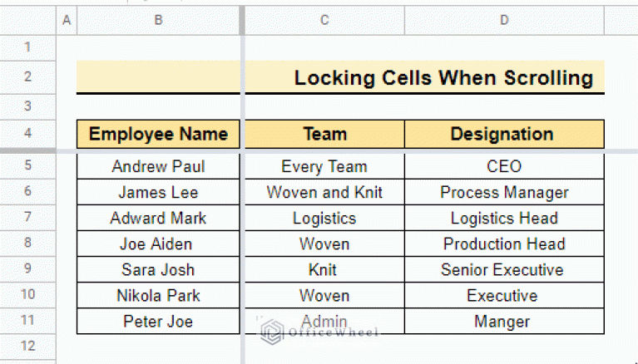Screen dimensions: 638x364
Task: Click the Manger designation cell
Action: click(x=504, y=322)
